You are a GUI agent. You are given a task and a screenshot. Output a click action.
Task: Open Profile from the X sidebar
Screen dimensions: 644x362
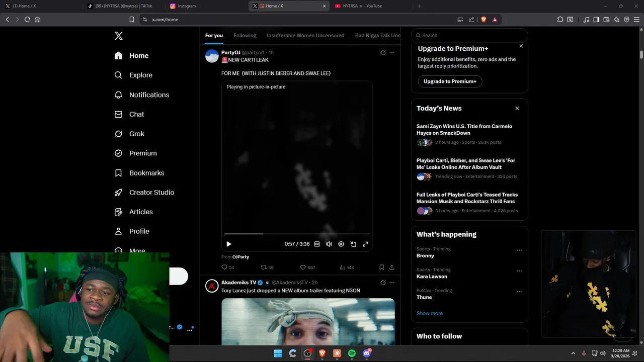pos(131,231)
